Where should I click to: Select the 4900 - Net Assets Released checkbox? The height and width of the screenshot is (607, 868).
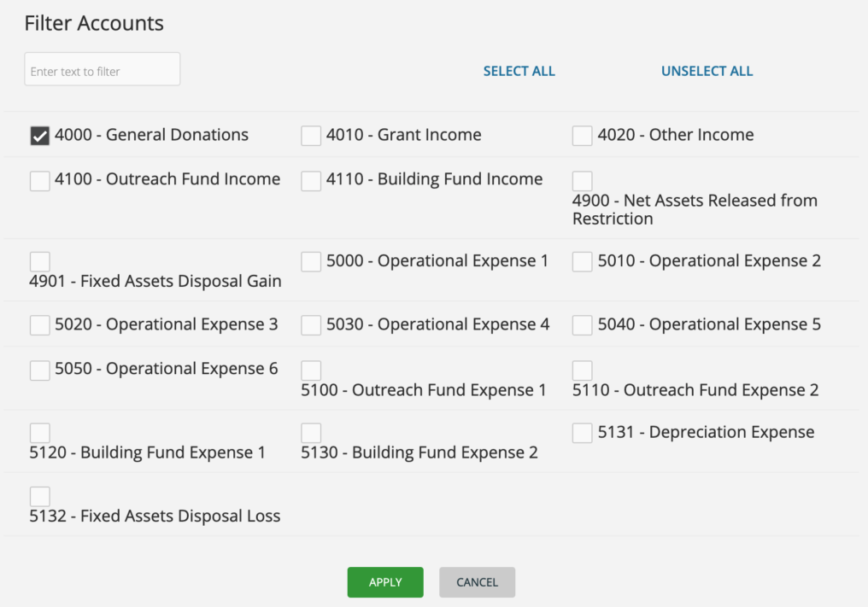(583, 181)
